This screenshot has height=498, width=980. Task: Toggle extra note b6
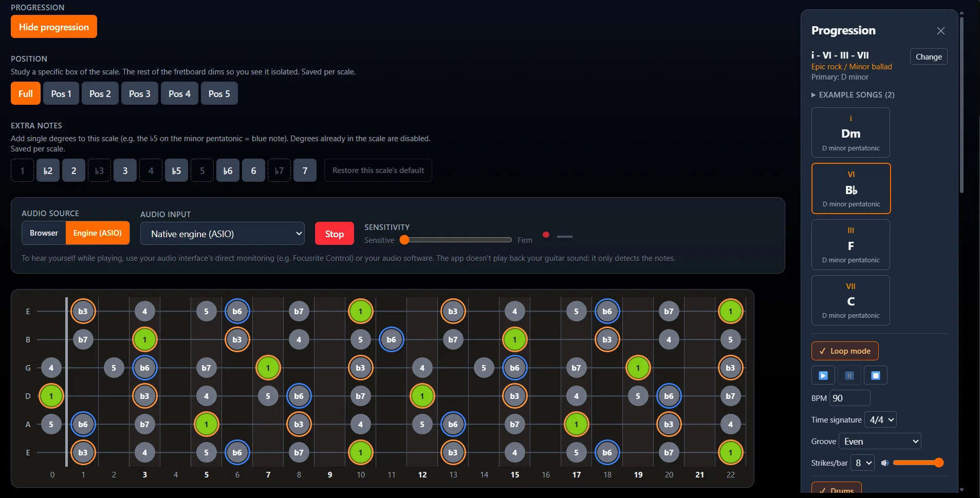[228, 170]
